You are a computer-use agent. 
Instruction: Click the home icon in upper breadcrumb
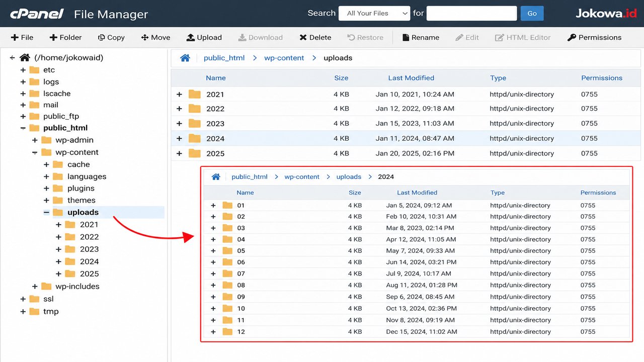185,58
